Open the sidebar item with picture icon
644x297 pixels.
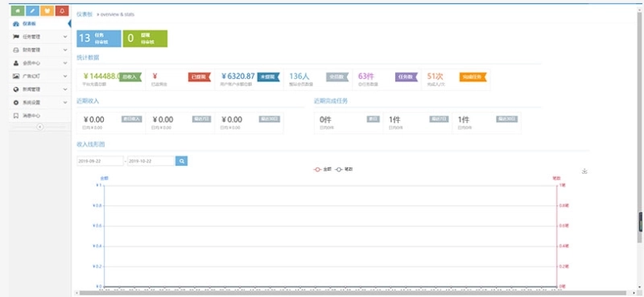click(39, 76)
